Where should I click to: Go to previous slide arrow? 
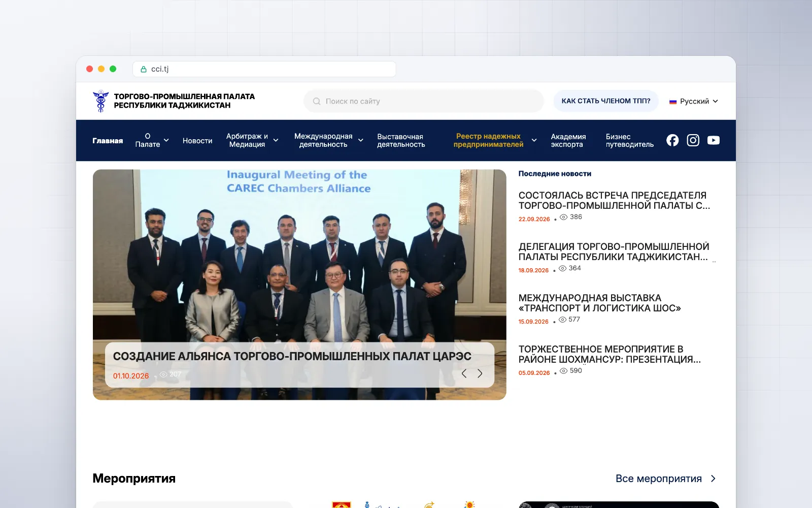click(464, 373)
